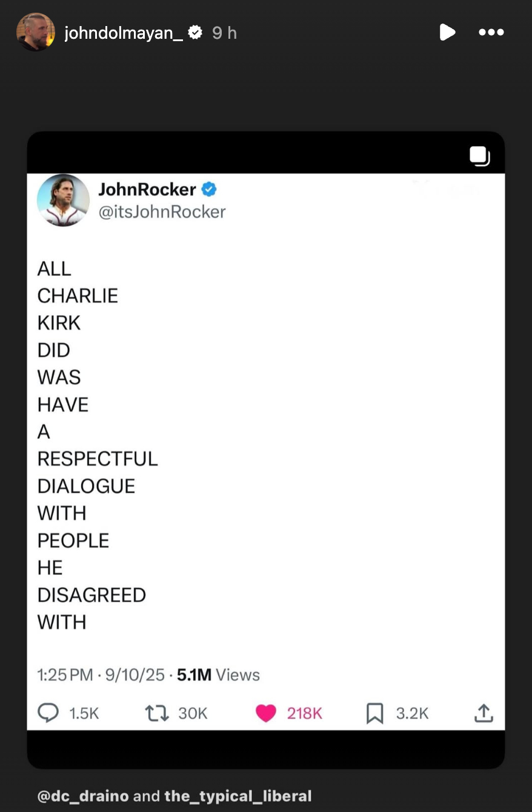
Task: Click the the_typical_liberal mention
Action: click(x=238, y=796)
